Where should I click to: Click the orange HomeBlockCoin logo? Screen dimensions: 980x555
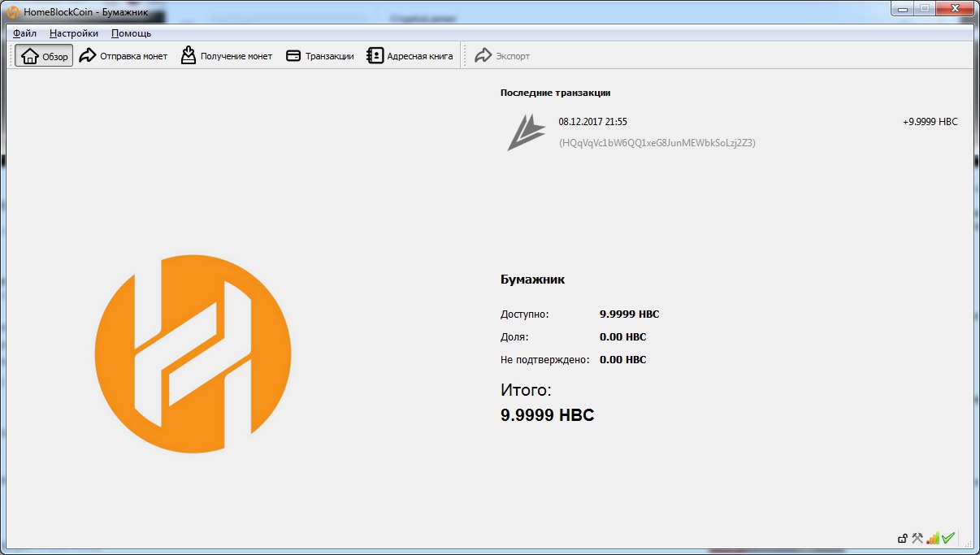pos(193,353)
